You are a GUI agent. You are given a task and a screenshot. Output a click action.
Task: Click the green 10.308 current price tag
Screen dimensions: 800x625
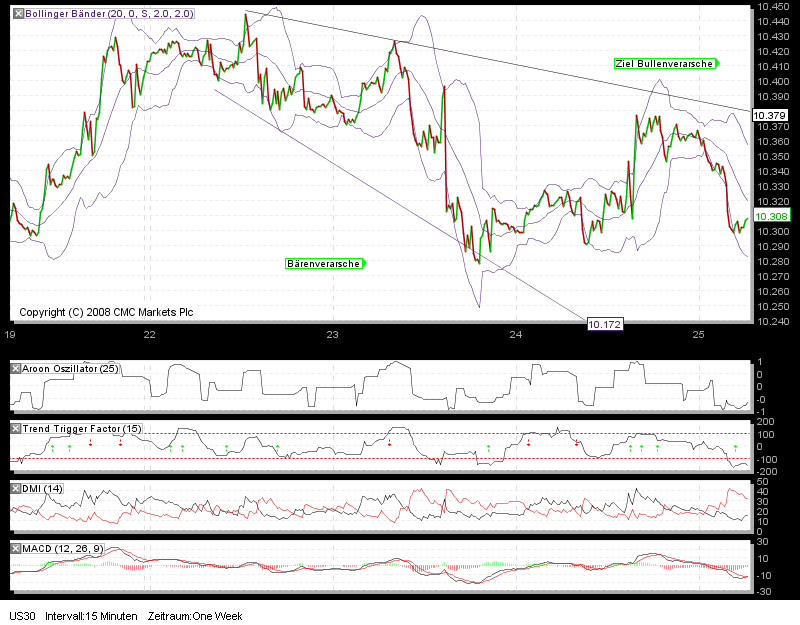(x=771, y=216)
